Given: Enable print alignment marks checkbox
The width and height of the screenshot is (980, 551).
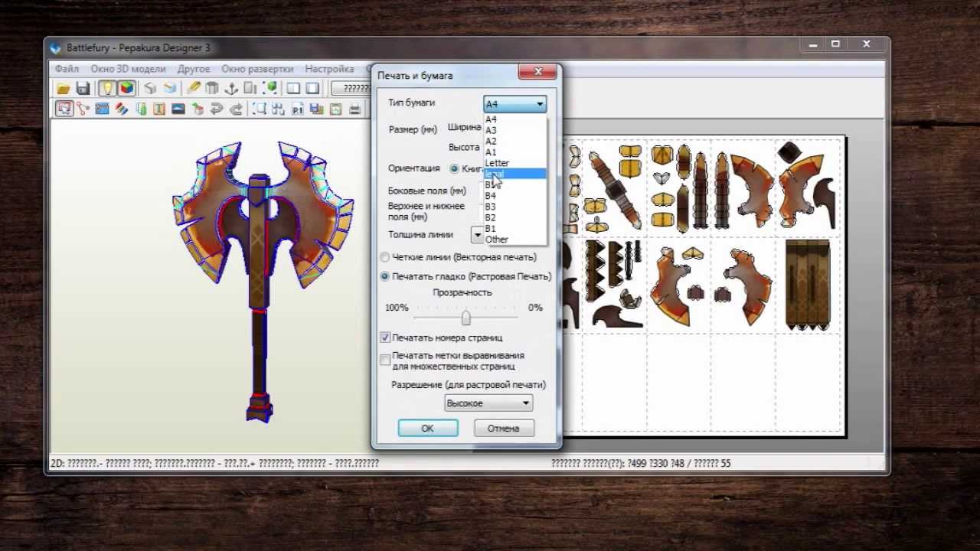Looking at the screenshot, I should click(385, 360).
